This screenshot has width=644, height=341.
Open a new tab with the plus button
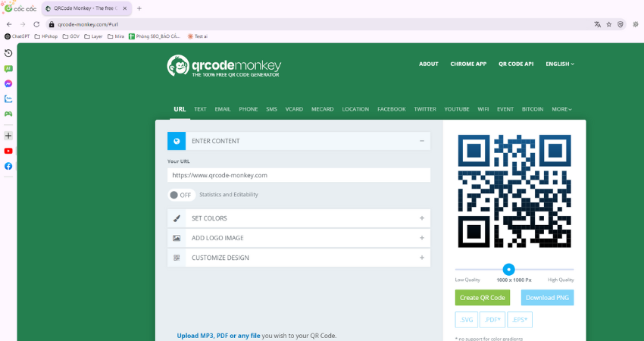tap(139, 8)
